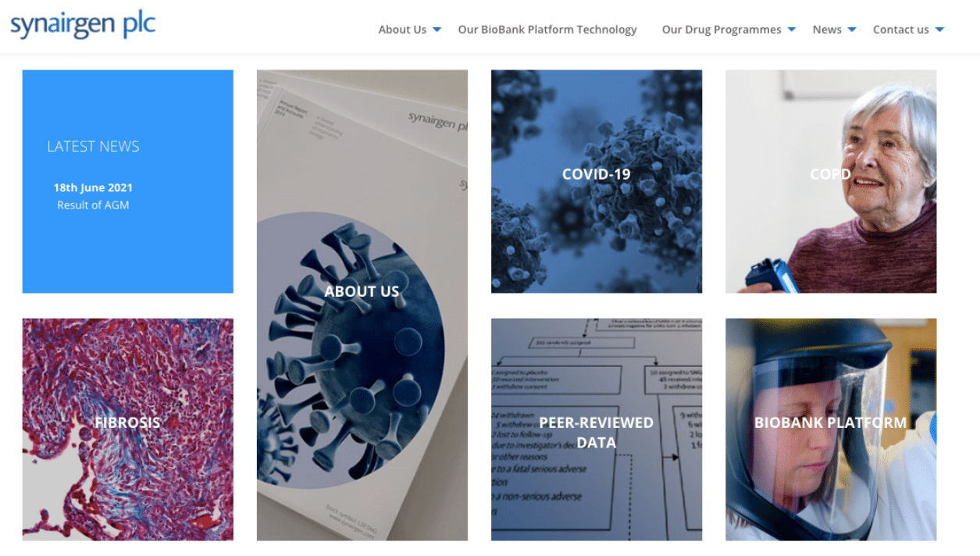Open the About Us menu item
This screenshot has height=556, width=980.
[x=402, y=30]
